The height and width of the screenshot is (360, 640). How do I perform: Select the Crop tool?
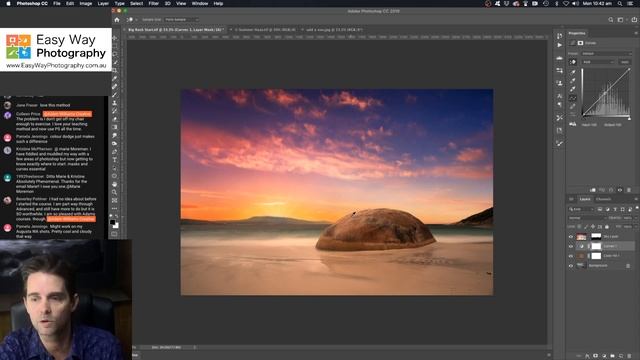115,71
